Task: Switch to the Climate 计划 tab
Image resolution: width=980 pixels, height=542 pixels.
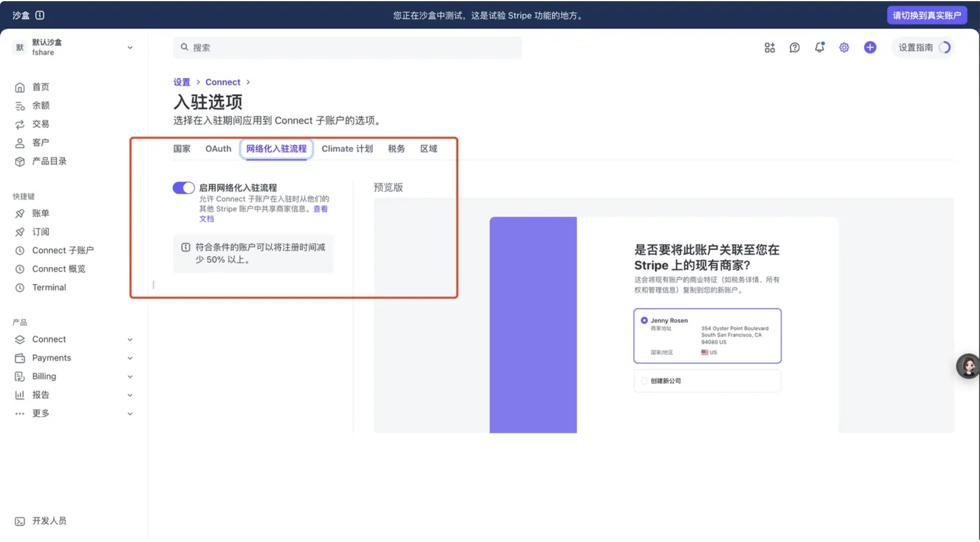Action: pyautogui.click(x=347, y=149)
